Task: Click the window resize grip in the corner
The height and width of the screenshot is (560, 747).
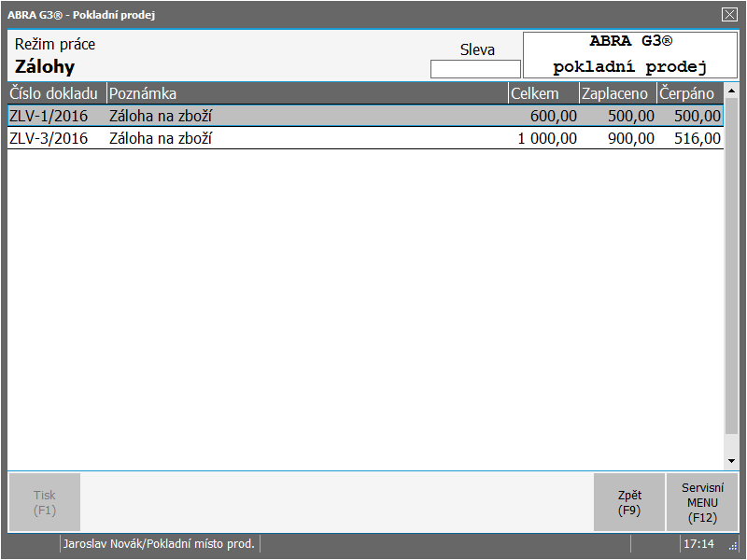Action: [733, 547]
